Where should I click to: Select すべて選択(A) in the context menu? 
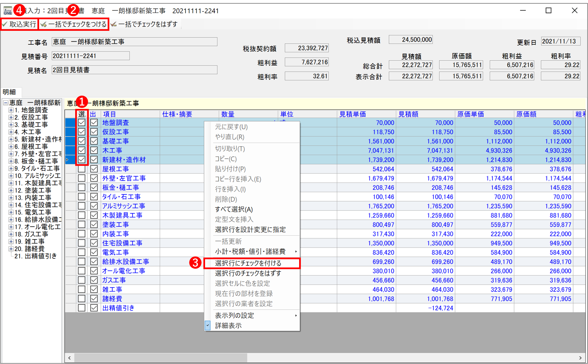[234, 209]
